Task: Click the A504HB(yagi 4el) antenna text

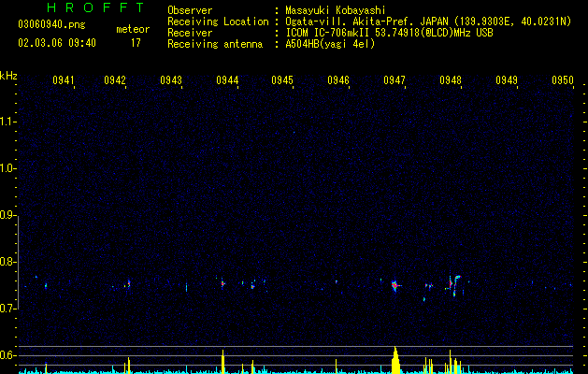Action: 330,44
